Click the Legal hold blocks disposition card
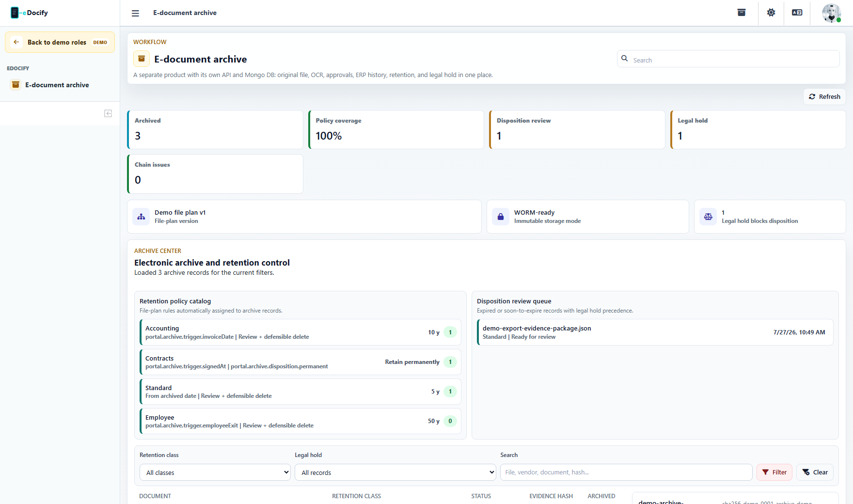Viewport: 853px width, 504px height. 770,217
